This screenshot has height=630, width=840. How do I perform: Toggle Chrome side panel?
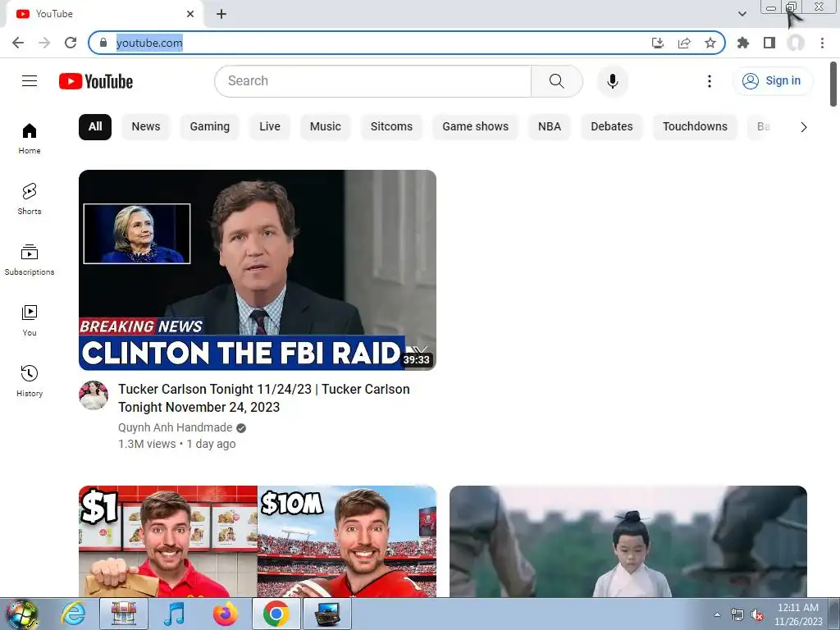(x=769, y=43)
